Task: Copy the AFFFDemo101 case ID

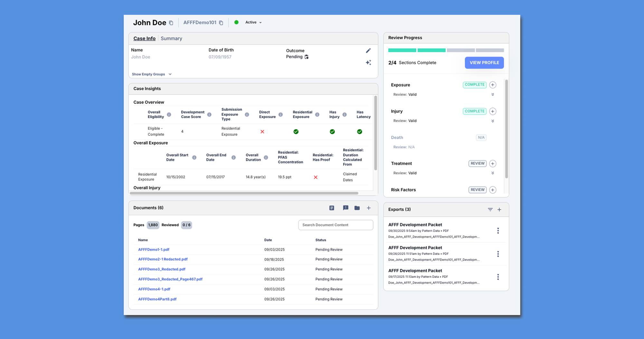Action: coord(221,23)
